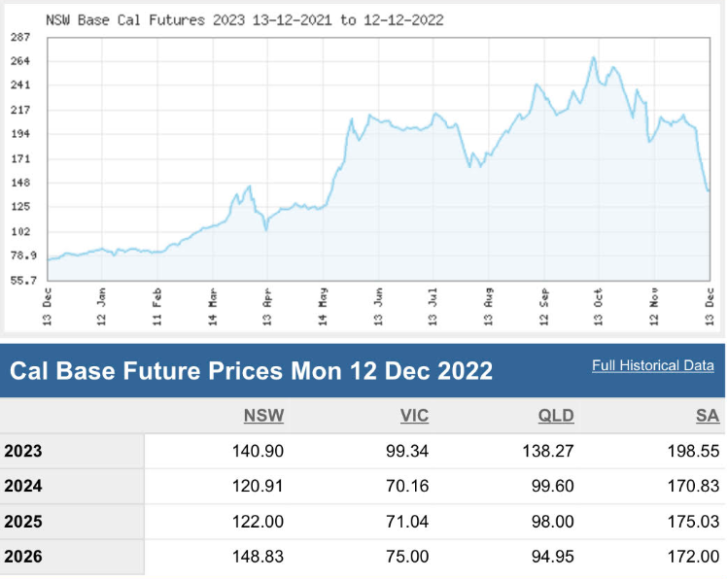Select the QLD column header link
Image resolution: width=728 pixels, height=579 pixels.
point(555,416)
